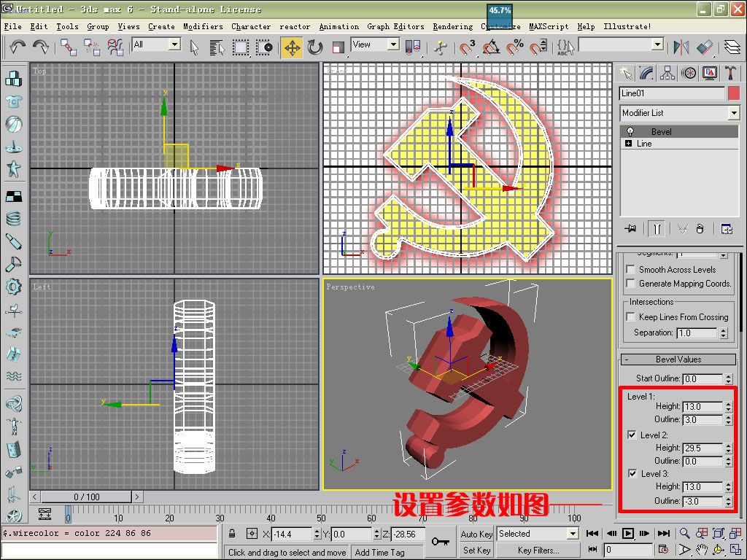Click the Mirror tool icon
This screenshot has width=747, height=560.
click(x=681, y=47)
